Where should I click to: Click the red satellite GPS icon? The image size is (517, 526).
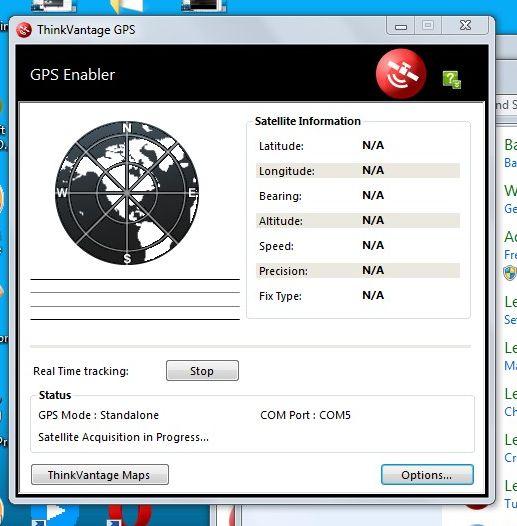(x=401, y=74)
